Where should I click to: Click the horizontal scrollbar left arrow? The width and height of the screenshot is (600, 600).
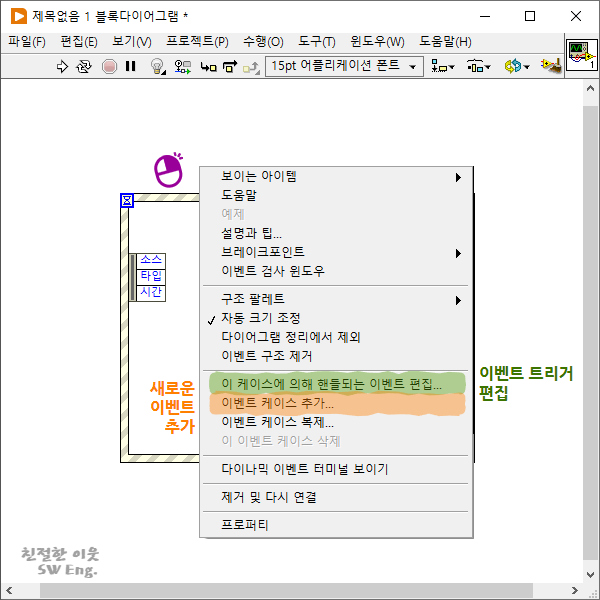click(9, 590)
